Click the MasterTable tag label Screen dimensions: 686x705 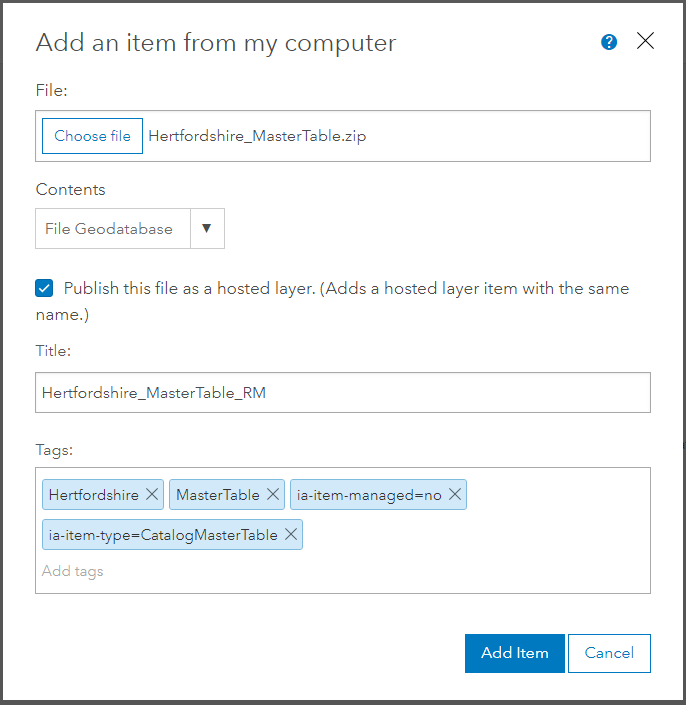(x=218, y=495)
